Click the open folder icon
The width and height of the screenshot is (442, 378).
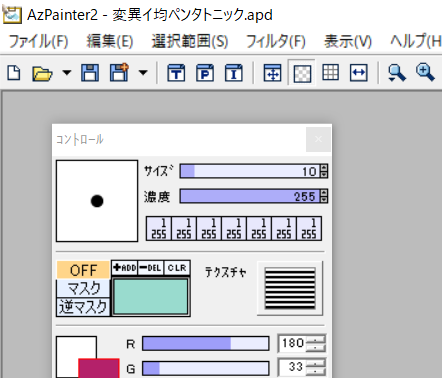click(42, 73)
